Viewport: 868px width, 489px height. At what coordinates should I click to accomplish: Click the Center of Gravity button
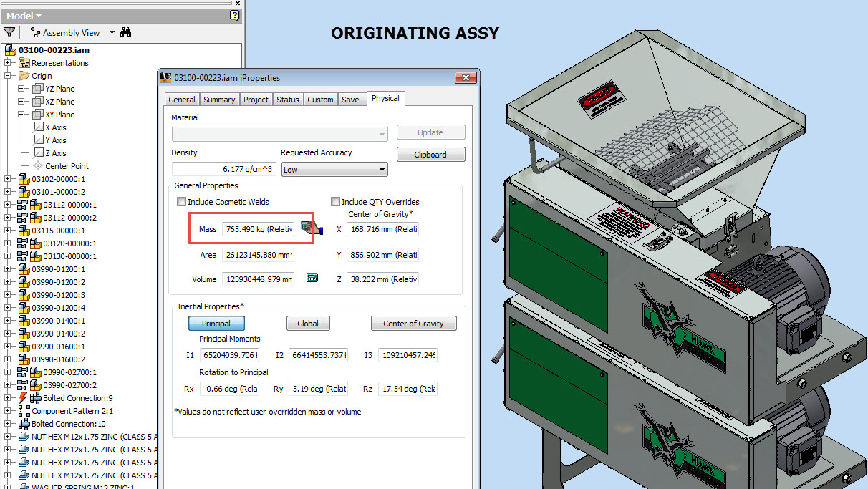coord(413,323)
